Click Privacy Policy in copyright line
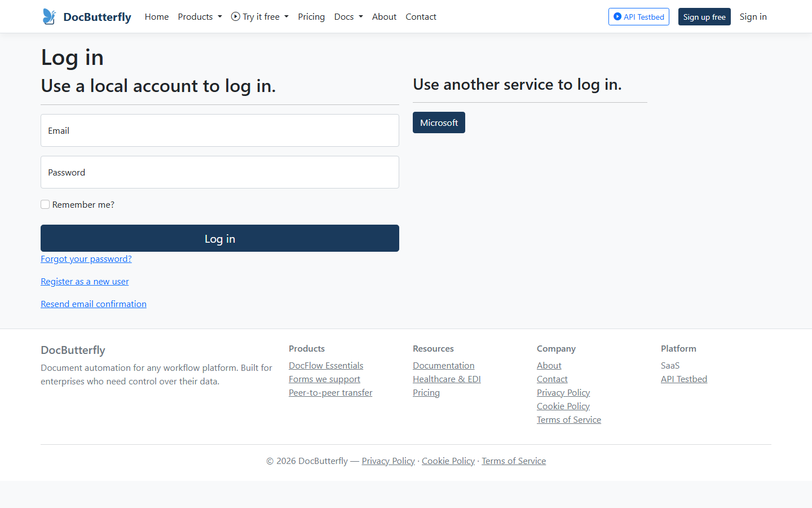The width and height of the screenshot is (812, 508). click(x=388, y=461)
